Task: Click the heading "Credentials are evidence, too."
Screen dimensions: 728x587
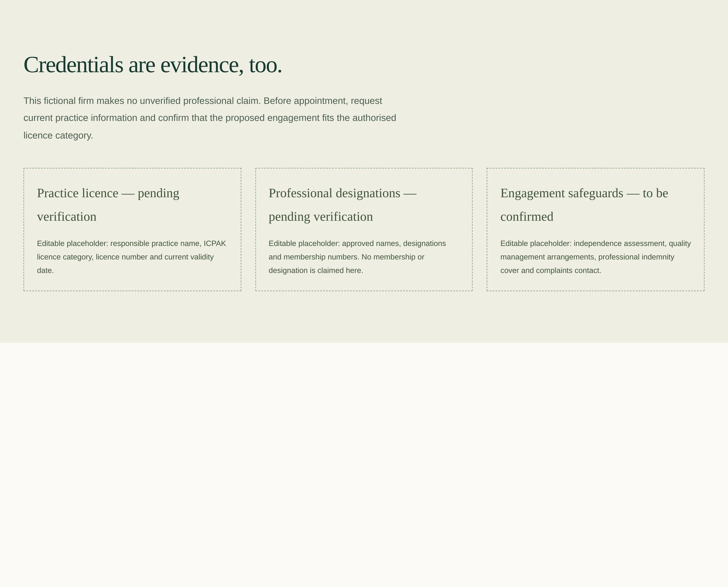Action: pyautogui.click(x=153, y=64)
